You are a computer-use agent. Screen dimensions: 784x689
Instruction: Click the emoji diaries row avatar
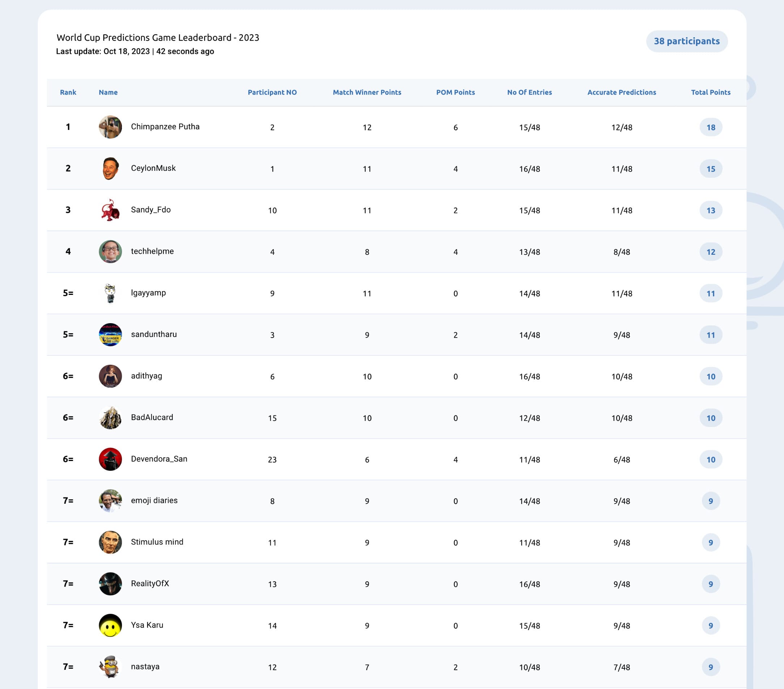(110, 500)
